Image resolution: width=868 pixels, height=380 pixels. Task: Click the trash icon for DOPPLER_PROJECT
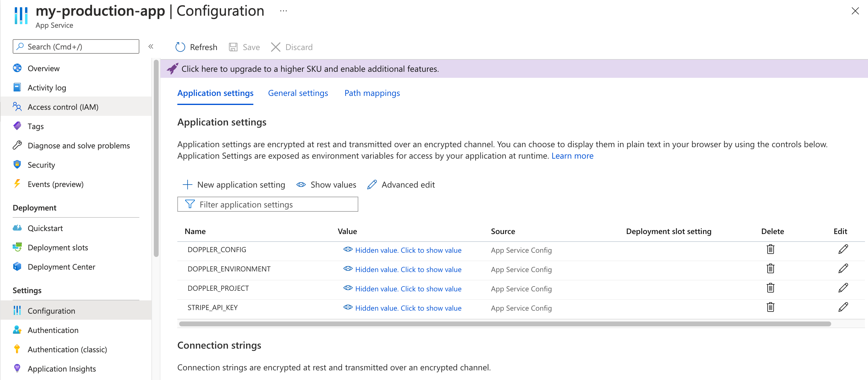click(x=770, y=288)
